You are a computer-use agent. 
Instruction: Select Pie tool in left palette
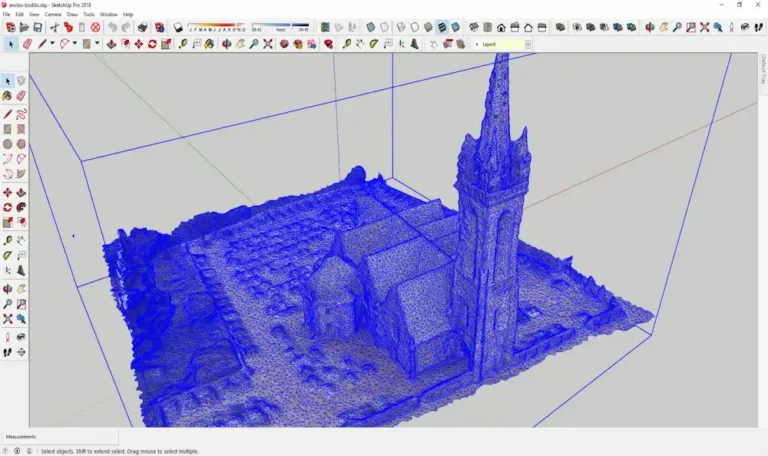[21, 174]
